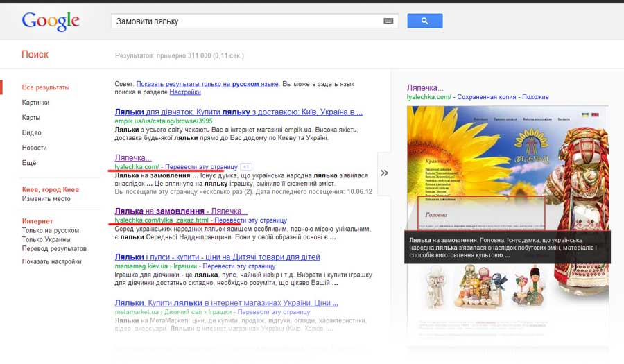Select 'Перевод результатов' option
The height and width of the screenshot is (364, 624).
pos(54,249)
